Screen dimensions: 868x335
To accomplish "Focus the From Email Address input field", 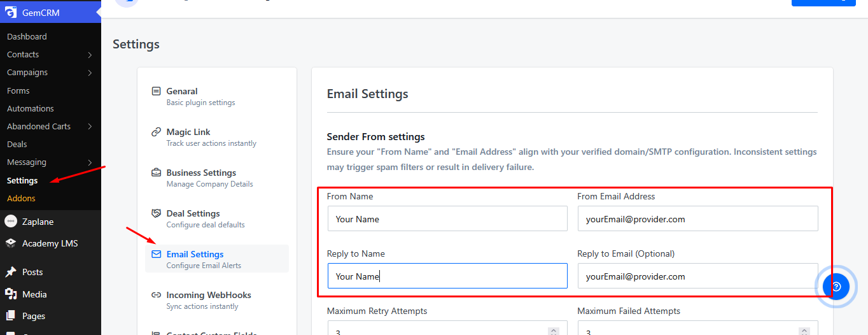I will pos(697,218).
